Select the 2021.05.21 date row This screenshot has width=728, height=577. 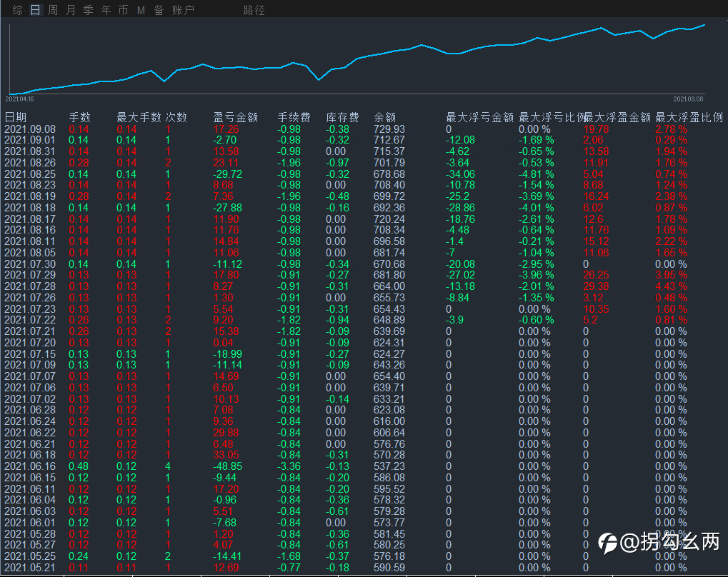30,567
